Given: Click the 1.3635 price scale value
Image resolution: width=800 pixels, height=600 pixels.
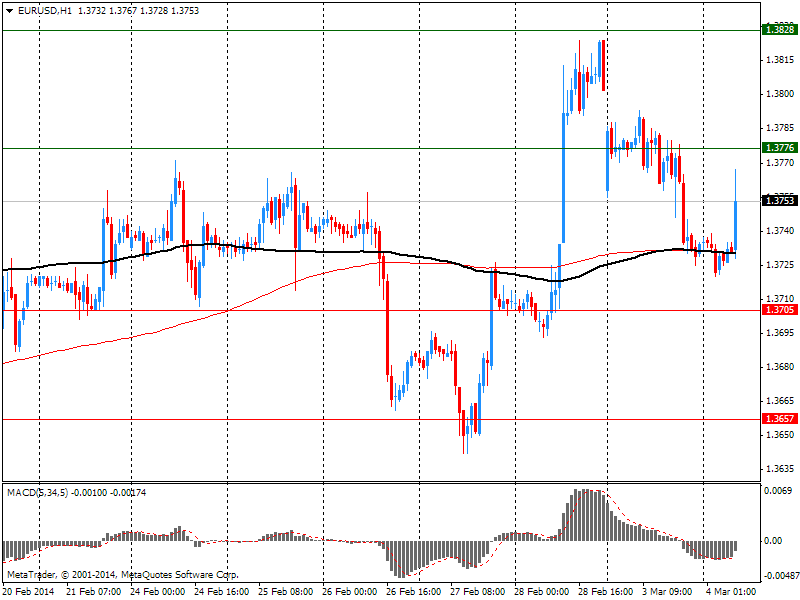Looking at the screenshot, I should [780, 469].
